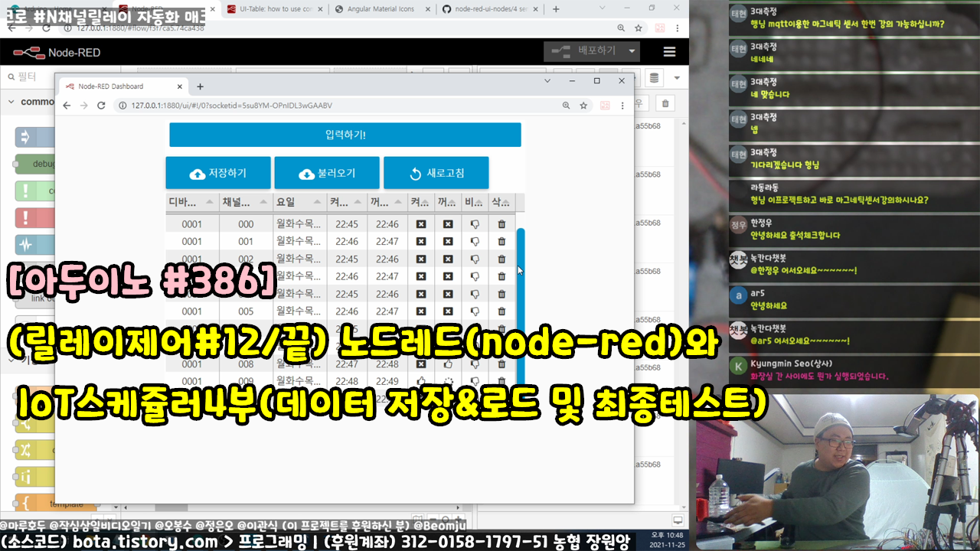Toggle the dotted-circle status in channel 009 row
The image size is (980, 551).
[x=448, y=381]
